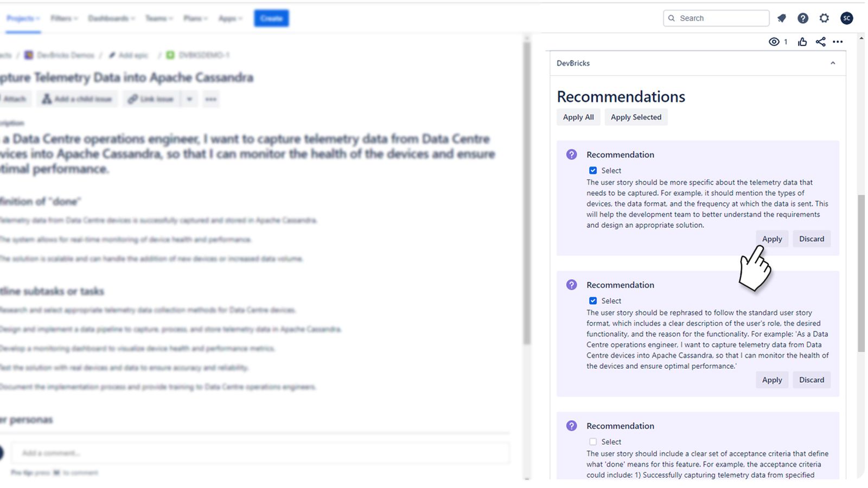Click the Link issue button

click(151, 99)
